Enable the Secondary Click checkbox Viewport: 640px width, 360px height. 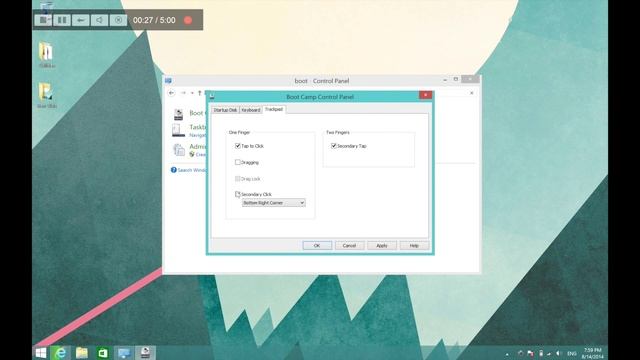[x=238, y=194]
